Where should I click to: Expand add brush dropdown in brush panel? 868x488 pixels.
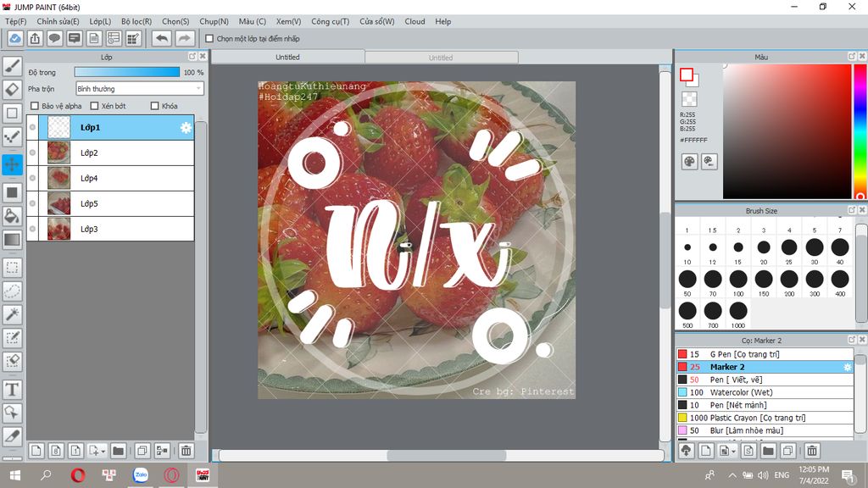733,452
